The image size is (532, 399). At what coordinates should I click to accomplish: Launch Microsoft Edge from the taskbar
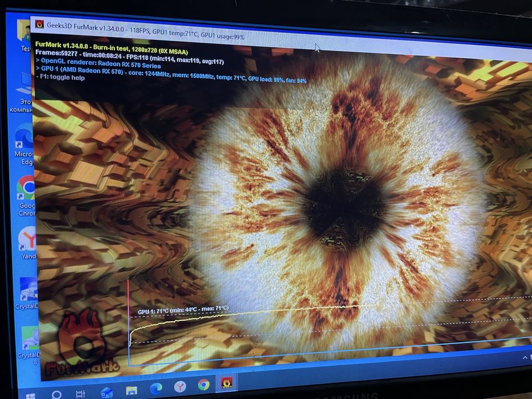point(156,388)
